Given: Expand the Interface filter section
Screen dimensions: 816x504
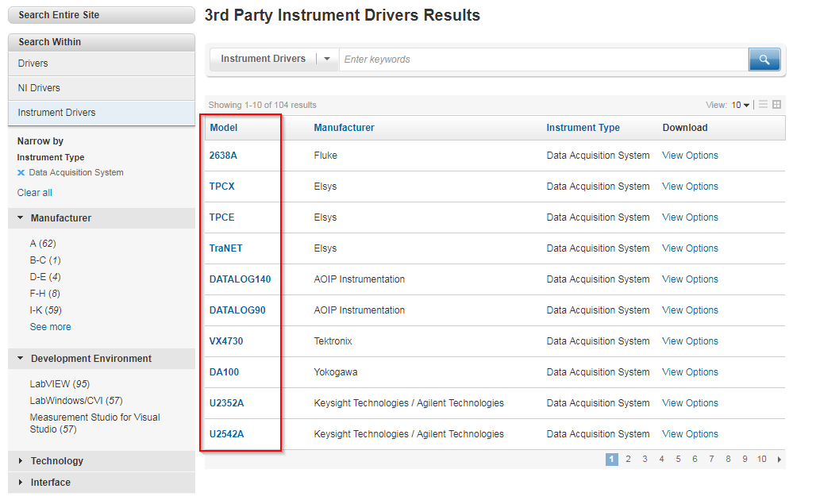Looking at the screenshot, I should coord(21,482).
